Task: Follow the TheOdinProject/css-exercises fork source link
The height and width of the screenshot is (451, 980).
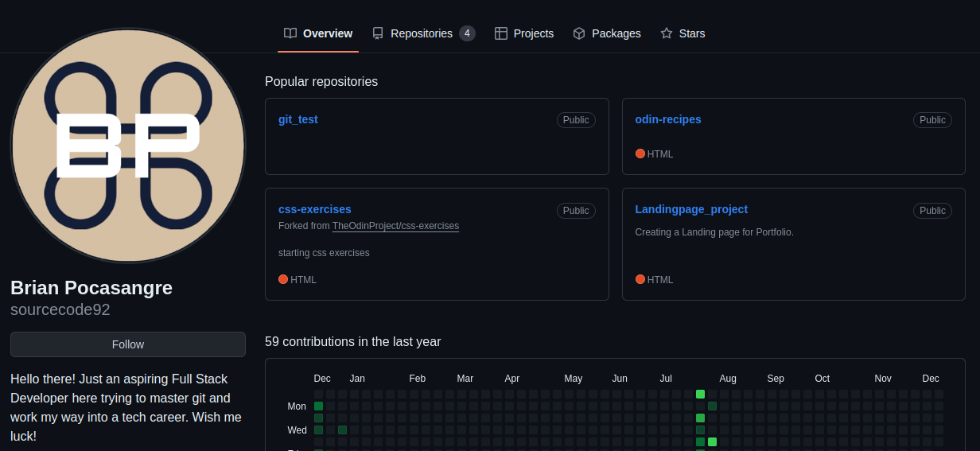Action: 395,226
